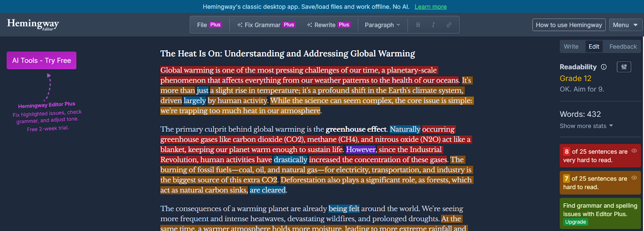Image resolution: width=644 pixels, height=231 pixels.
Task: Follow the Learn more link
Action: tap(430, 7)
